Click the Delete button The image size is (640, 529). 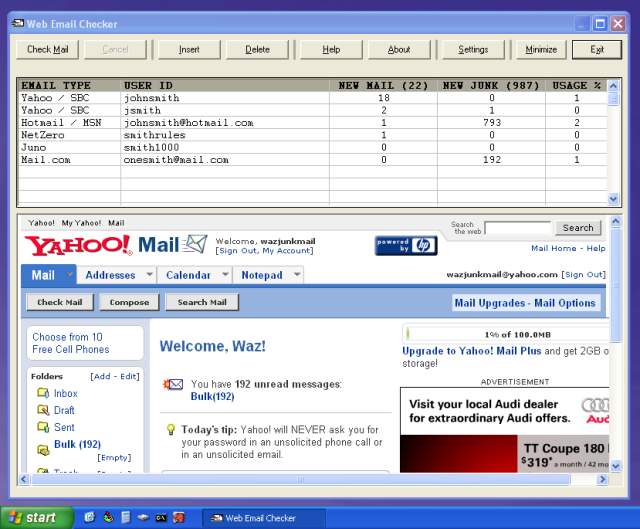point(257,49)
